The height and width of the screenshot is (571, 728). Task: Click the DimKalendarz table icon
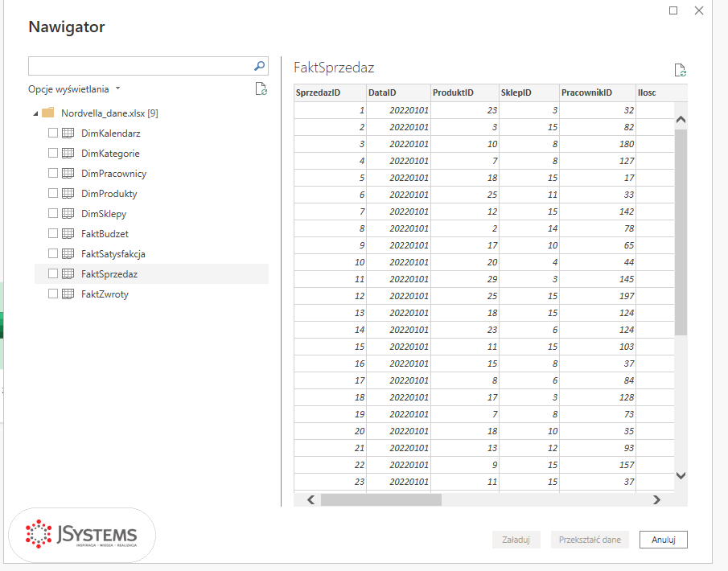[68, 134]
